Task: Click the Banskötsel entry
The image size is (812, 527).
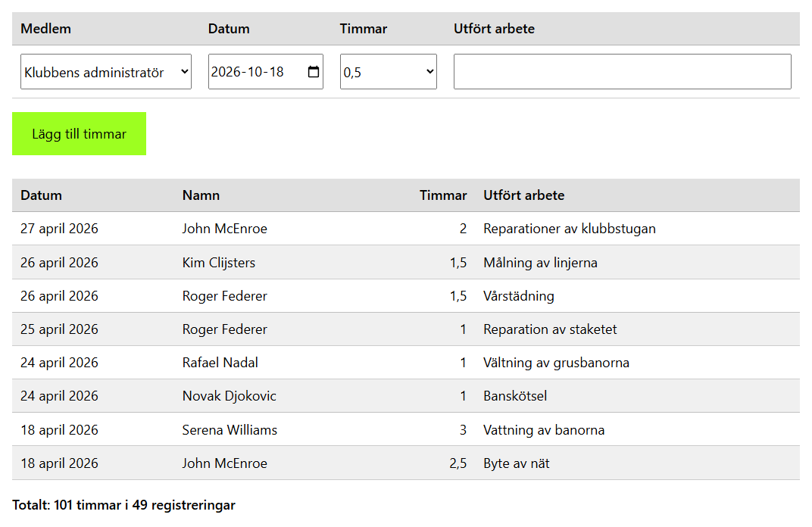Action: click(x=515, y=396)
